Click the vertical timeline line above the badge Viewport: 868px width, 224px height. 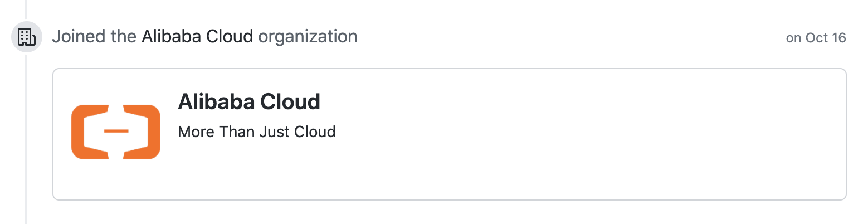[x=26, y=8]
